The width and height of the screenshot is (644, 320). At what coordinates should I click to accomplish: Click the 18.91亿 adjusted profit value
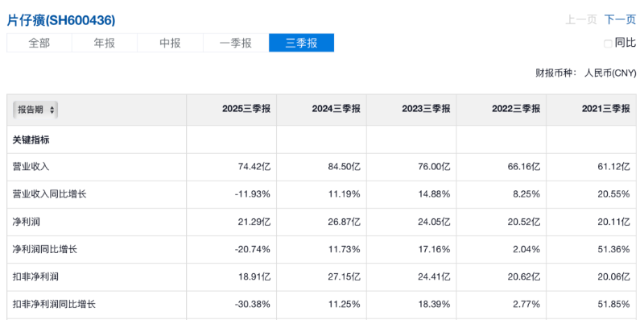pyautogui.click(x=254, y=276)
